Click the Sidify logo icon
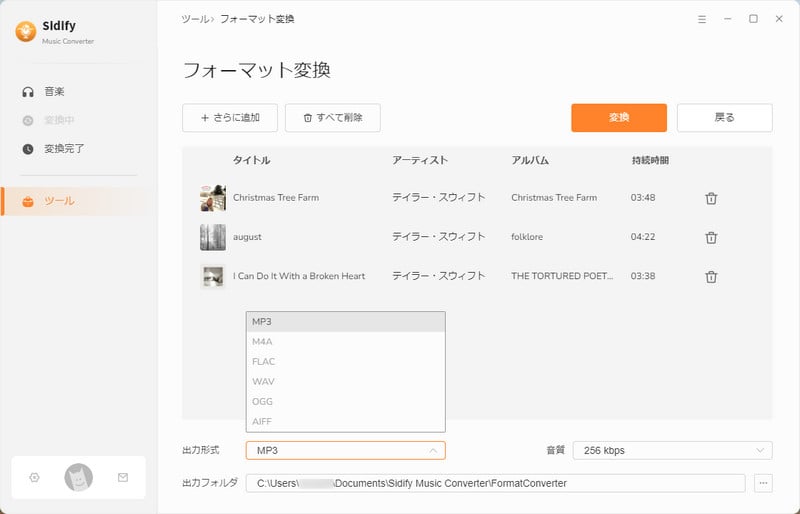Image resolution: width=800 pixels, height=514 pixels. coord(26,32)
